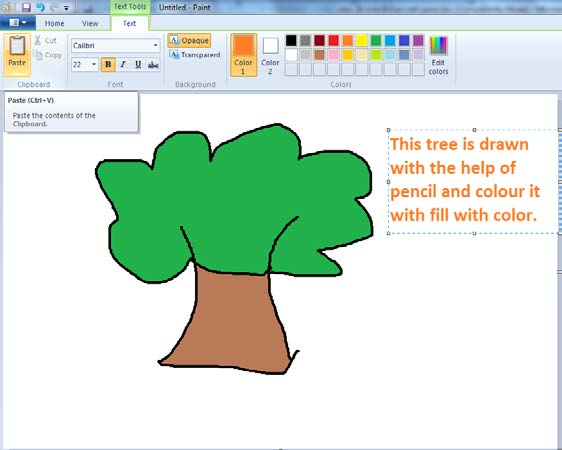562x450 pixels.
Task: Pick the red color swatch
Action: point(333,40)
